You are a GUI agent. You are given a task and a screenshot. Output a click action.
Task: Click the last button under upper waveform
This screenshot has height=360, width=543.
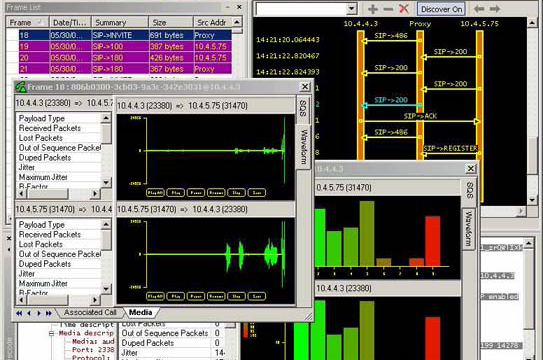[257, 192]
